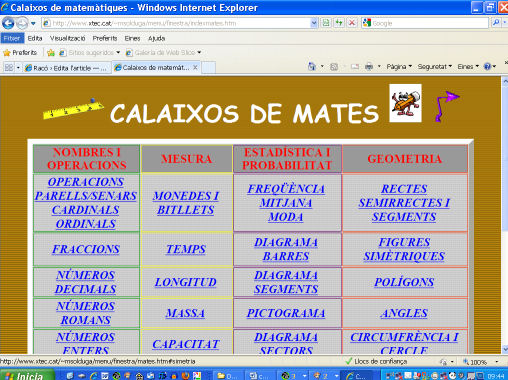Click the Stop loading X icon
Image resolution: width=508 pixels, height=380 pixels.
point(351,23)
